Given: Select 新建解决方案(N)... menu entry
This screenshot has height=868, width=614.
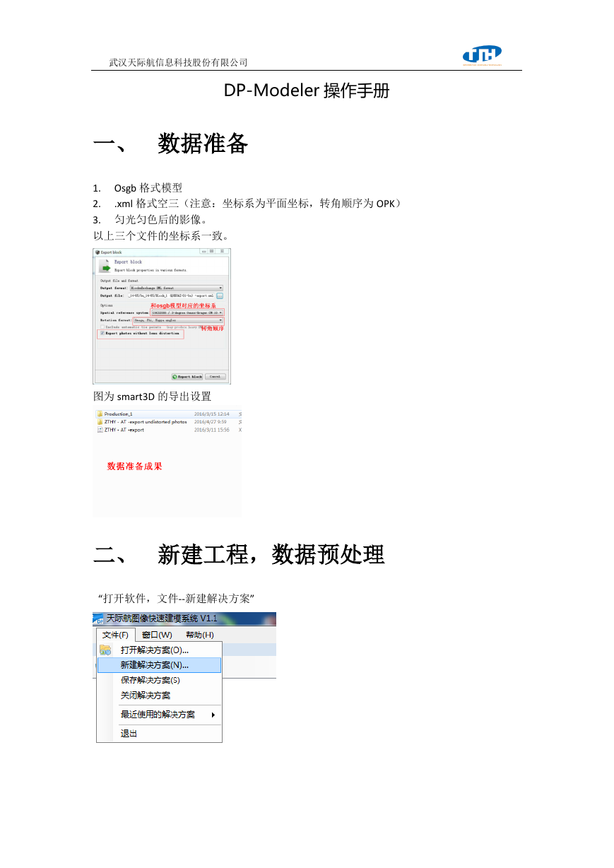Looking at the screenshot, I should point(159,665).
